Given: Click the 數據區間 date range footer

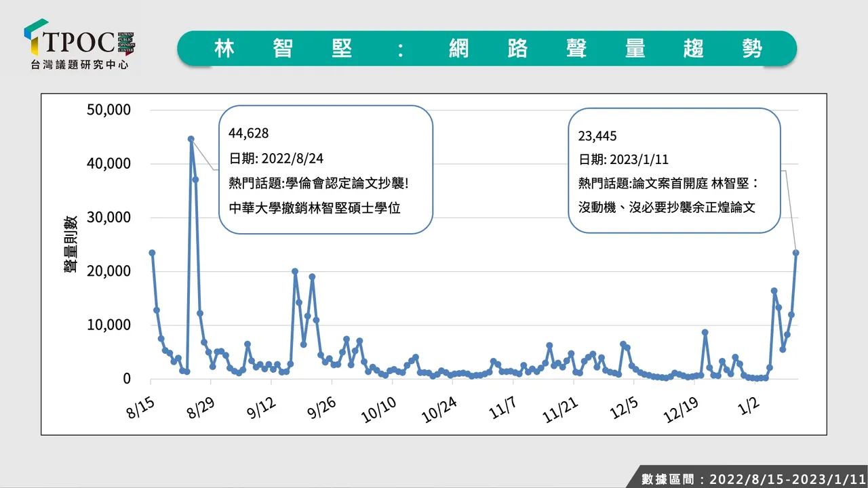Looking at the screenshot, I should click(x=753, y=479).
